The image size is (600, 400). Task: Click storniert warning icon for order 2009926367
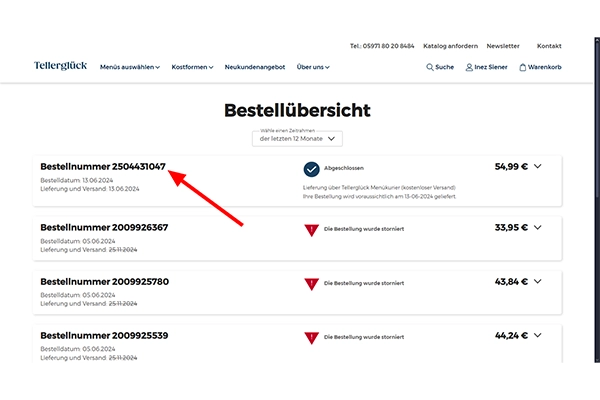click(311, 229)
